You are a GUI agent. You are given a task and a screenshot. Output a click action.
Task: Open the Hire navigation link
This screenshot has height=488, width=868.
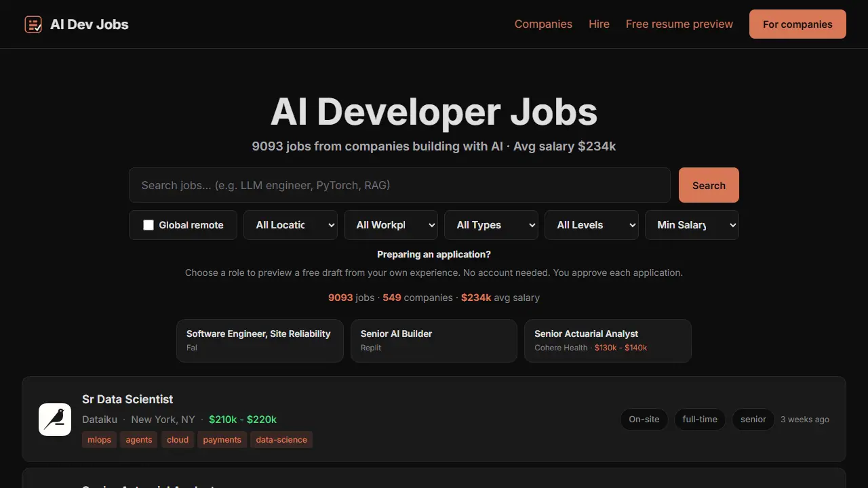point(599,24)
